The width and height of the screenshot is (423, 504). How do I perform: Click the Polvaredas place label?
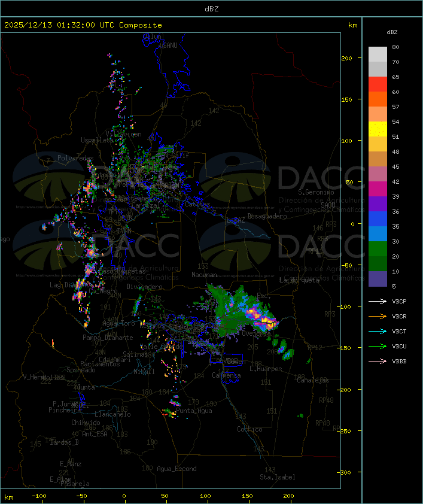point(75,158)
